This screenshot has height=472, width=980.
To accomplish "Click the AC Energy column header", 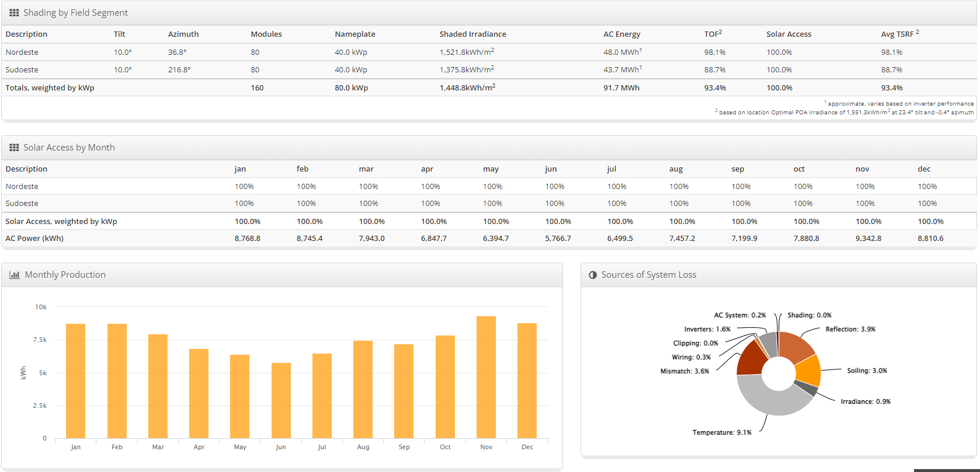I will point(621,34).
